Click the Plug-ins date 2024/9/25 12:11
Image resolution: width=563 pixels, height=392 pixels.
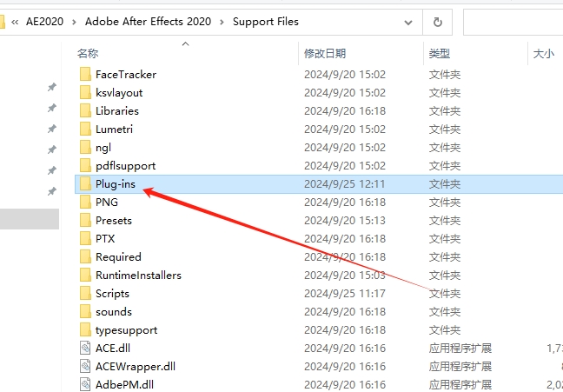click(x=344, y=184)
